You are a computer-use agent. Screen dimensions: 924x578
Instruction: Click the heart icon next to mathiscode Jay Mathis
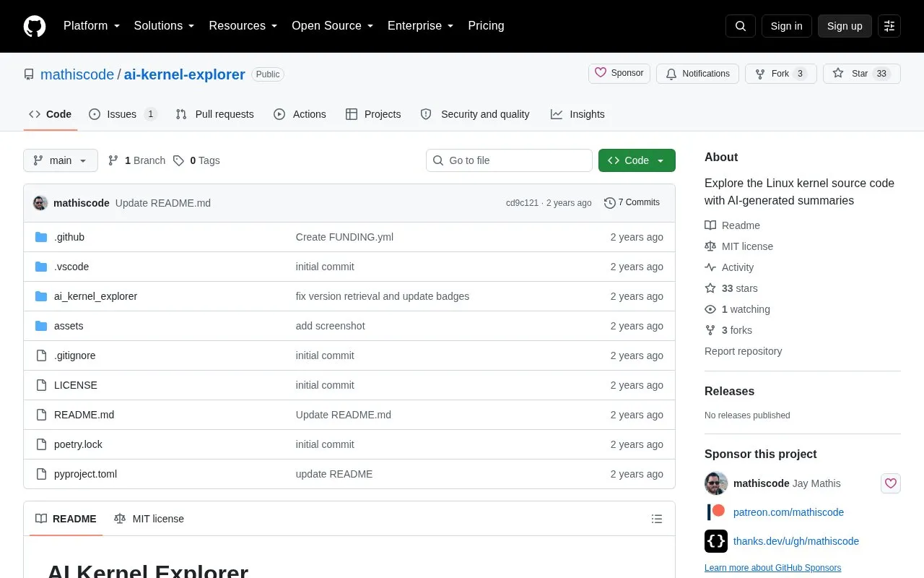click(x=891, y=483)
